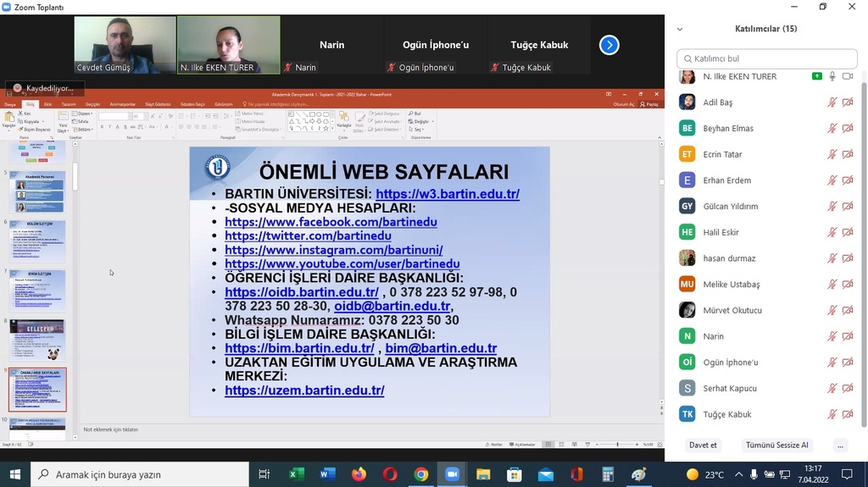The width and height of the screenshot is (868, 487).
Task: Switch to Görünüm ribbon tab
Action: coord(224,104)
